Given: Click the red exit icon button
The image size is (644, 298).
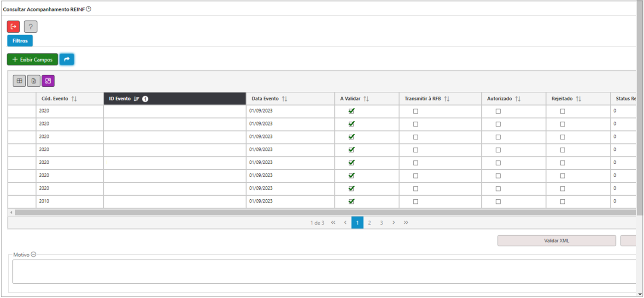Looking at the screenshot, I should click(13, 27).
